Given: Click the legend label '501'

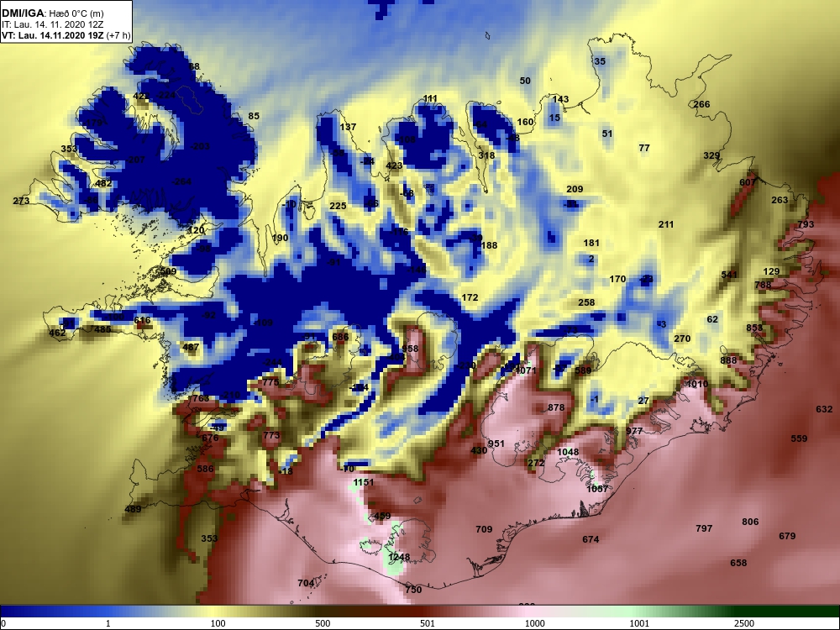Looking at the screenshot, I should pyautogui.click(x=428, y=623).
